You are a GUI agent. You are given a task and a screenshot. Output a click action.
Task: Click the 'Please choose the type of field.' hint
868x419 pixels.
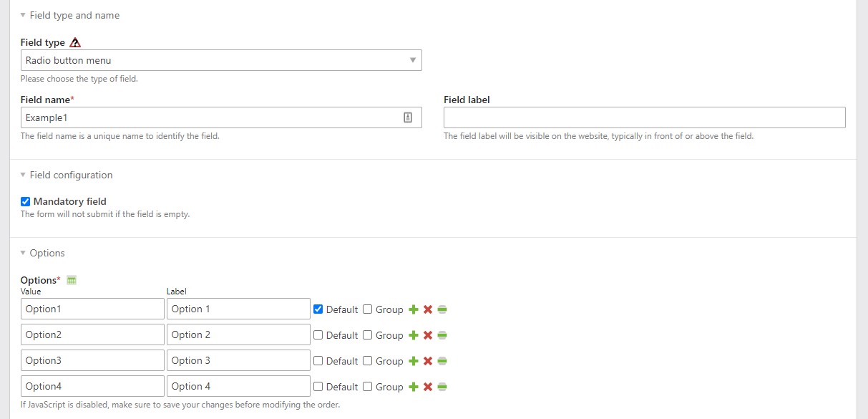pos(79,79)
